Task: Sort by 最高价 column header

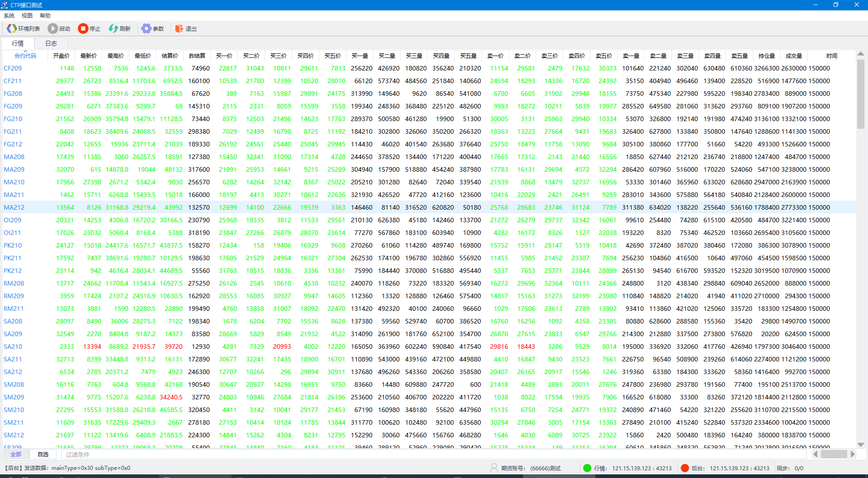Action: tap(116, 56)
